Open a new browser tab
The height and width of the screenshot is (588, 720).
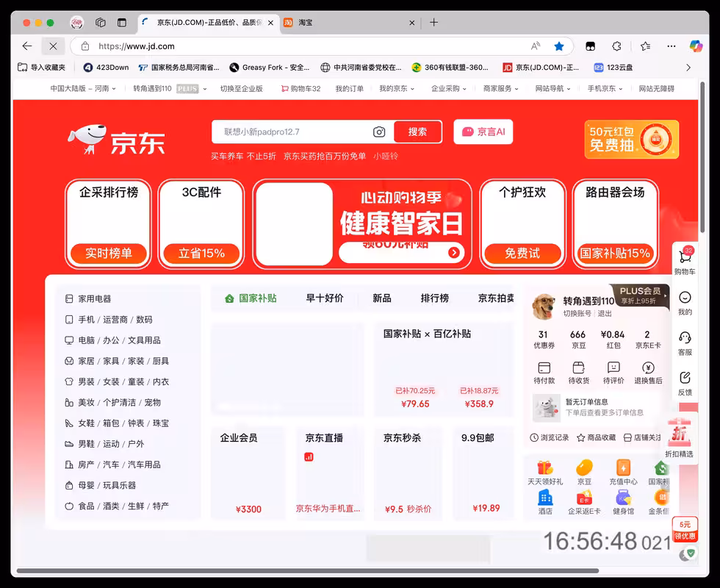pyautogui.click(x=433, y=23)
